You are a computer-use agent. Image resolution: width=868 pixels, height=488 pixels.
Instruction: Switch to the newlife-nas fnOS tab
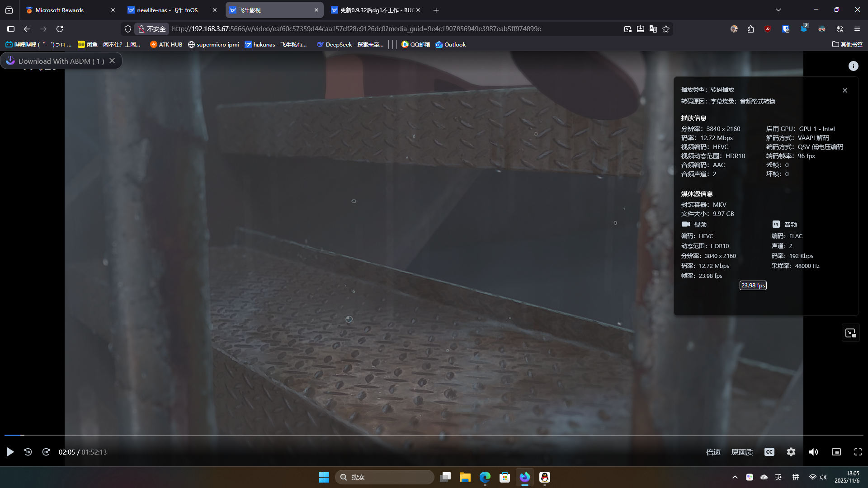pos(167,10)
